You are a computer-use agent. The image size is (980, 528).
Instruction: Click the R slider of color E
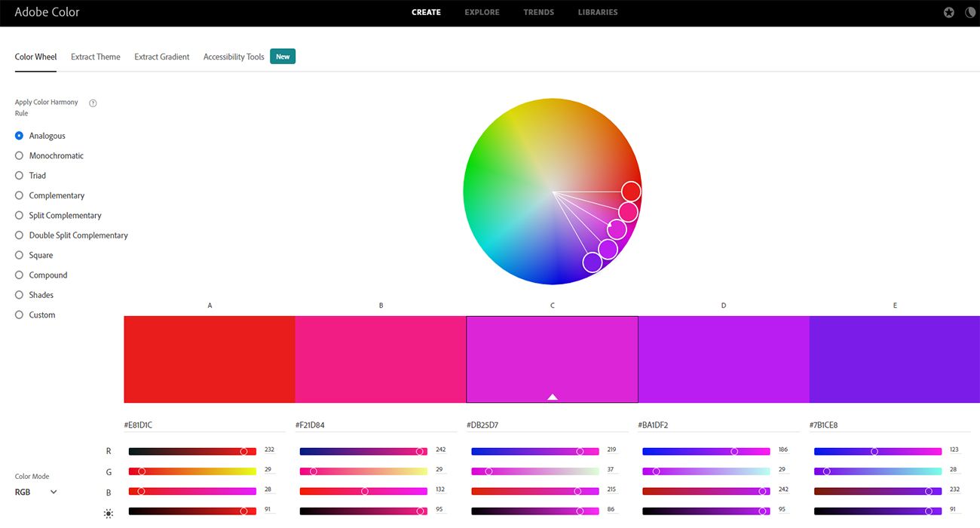(877, 451)
